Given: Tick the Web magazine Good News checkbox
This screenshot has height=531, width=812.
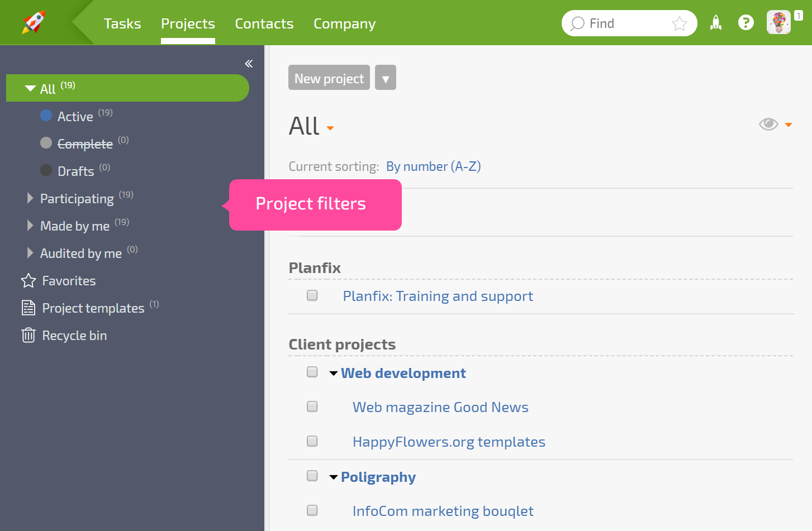Looking at the screenshot, I should [312, 406].
